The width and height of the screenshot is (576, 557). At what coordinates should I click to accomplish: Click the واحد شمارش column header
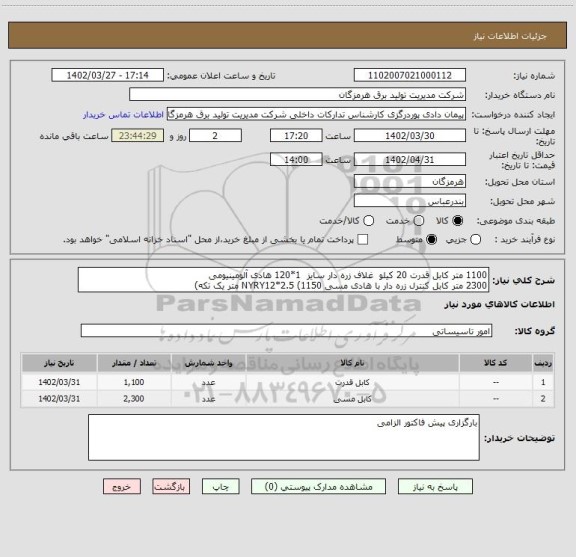click(208, 363)
